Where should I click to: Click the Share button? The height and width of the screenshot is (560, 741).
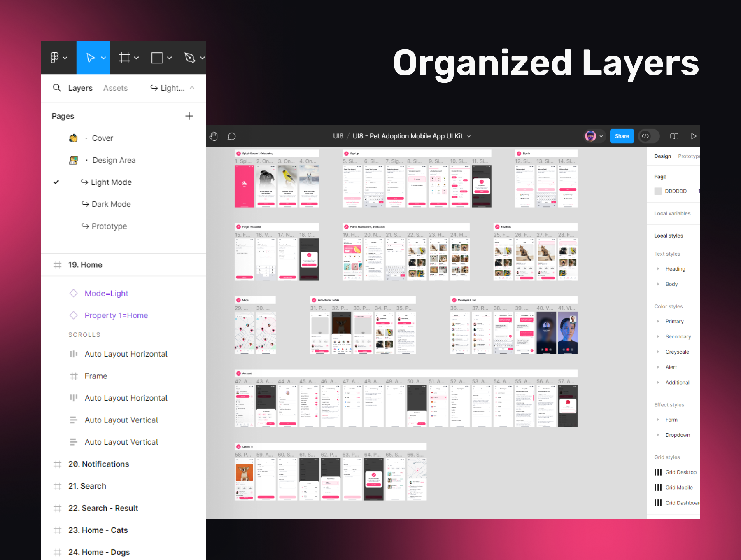[x=622, y=136]
